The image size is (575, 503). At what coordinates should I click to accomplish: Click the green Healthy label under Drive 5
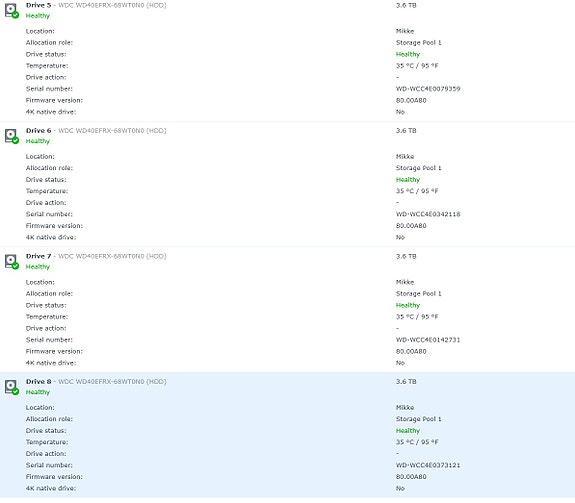(x=38, y=16)
